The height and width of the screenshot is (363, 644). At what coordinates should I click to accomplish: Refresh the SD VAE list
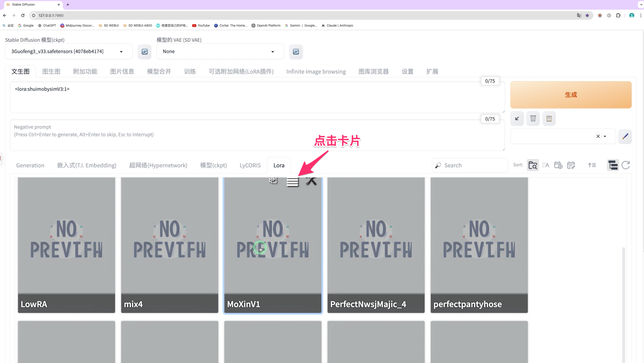[x=296, y=52]
